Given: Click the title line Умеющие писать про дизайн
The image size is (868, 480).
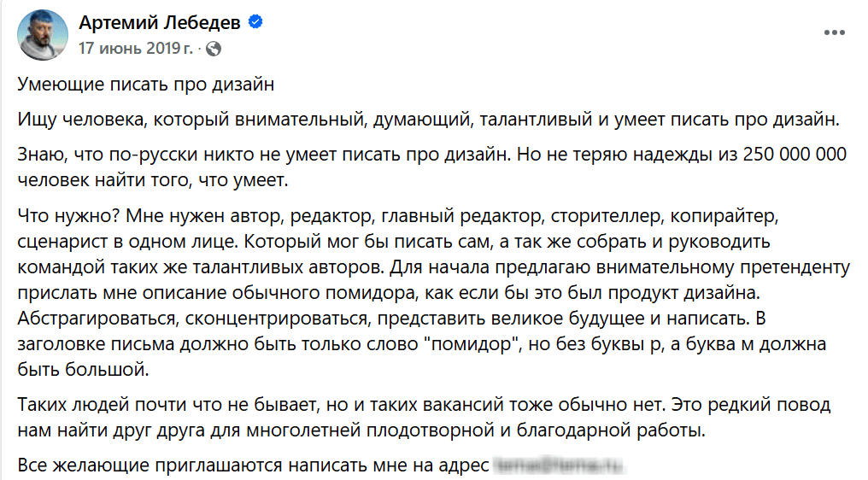Looking at the screenshot, I should [x=145, y=85].
